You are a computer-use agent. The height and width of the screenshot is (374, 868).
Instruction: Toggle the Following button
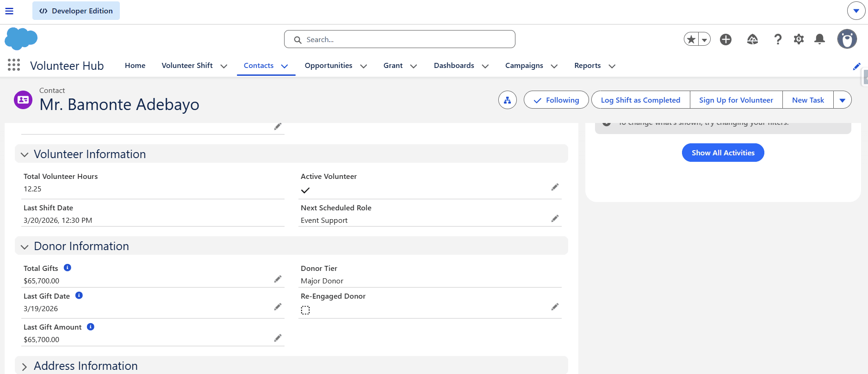(x=556, y=100)
